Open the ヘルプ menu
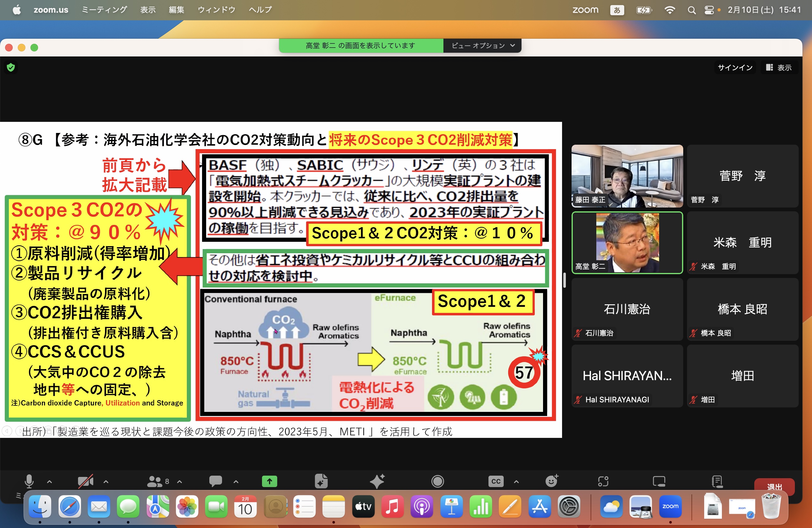Screen dimensions: 812x528 pos(260,10)
